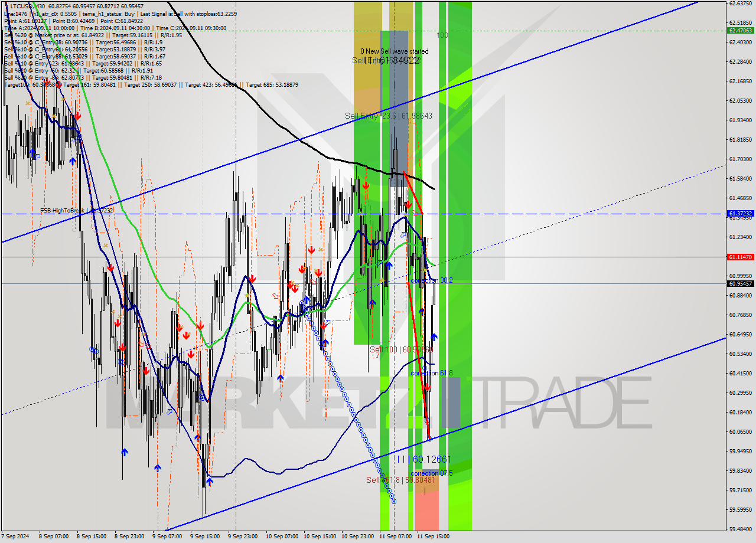Click the 61.70350 price axis value

click(740, 159)
